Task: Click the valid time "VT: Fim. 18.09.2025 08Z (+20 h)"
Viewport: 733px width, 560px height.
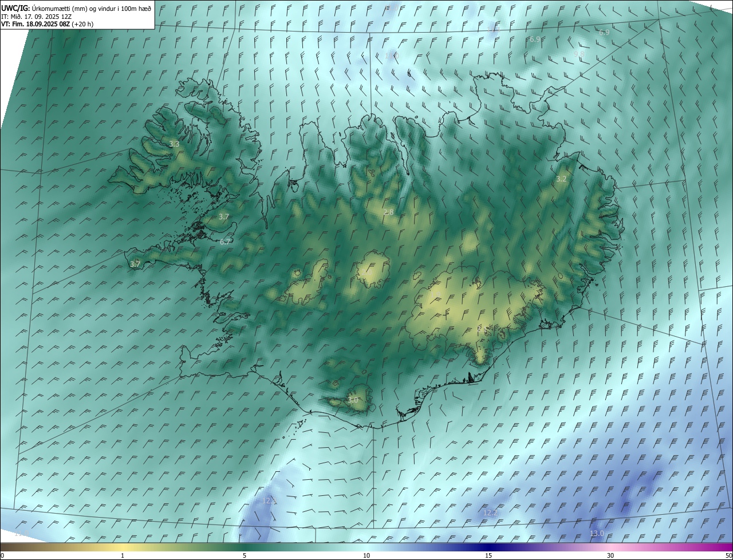Action: click(48, 24)
